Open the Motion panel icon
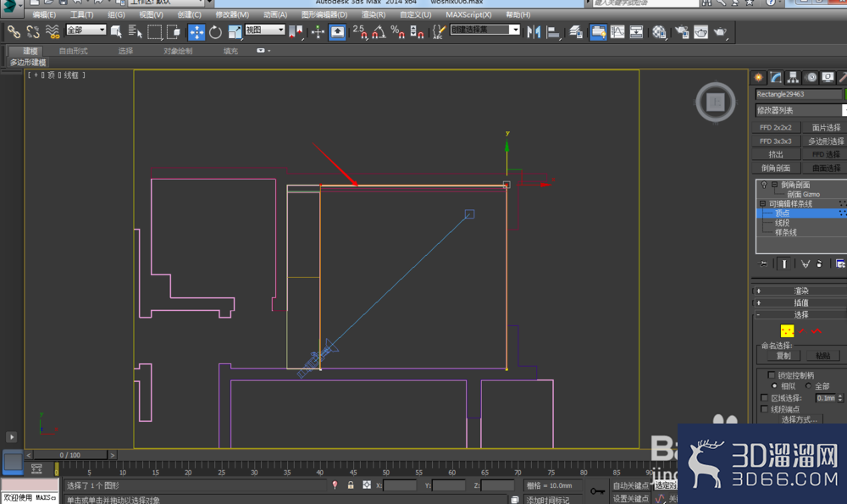This screenshot has width=847, height=504. (811, 77)
